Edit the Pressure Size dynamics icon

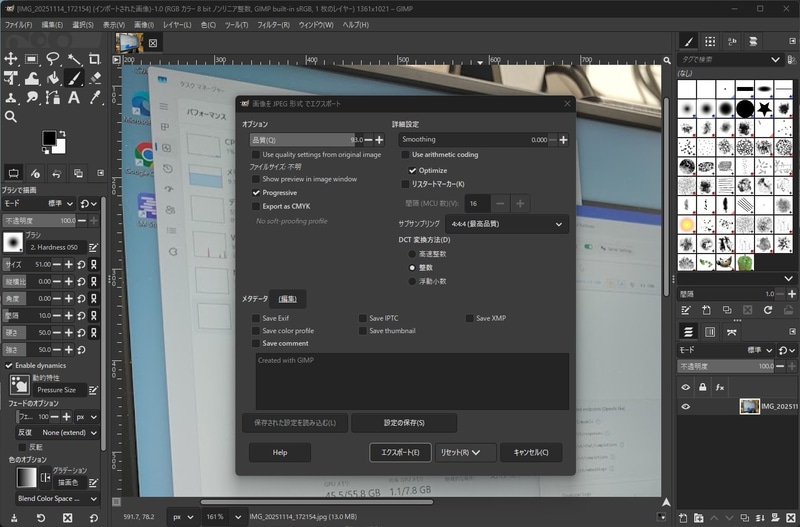pos(93,390)
